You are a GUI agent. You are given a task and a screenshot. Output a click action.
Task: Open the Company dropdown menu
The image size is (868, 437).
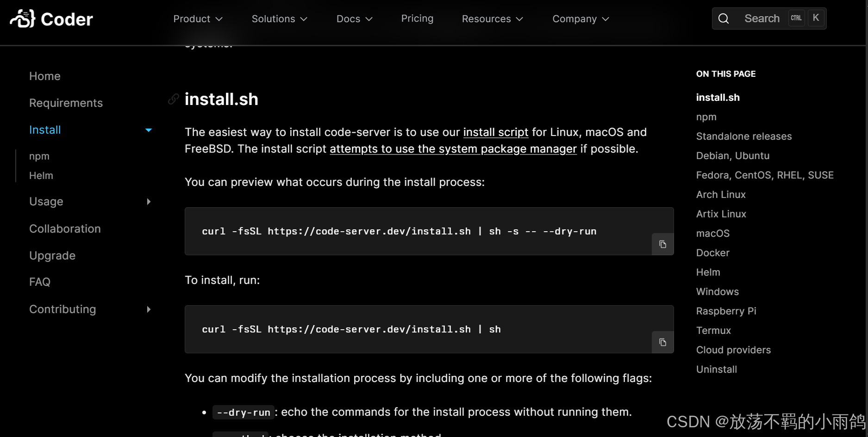point(581,19)
